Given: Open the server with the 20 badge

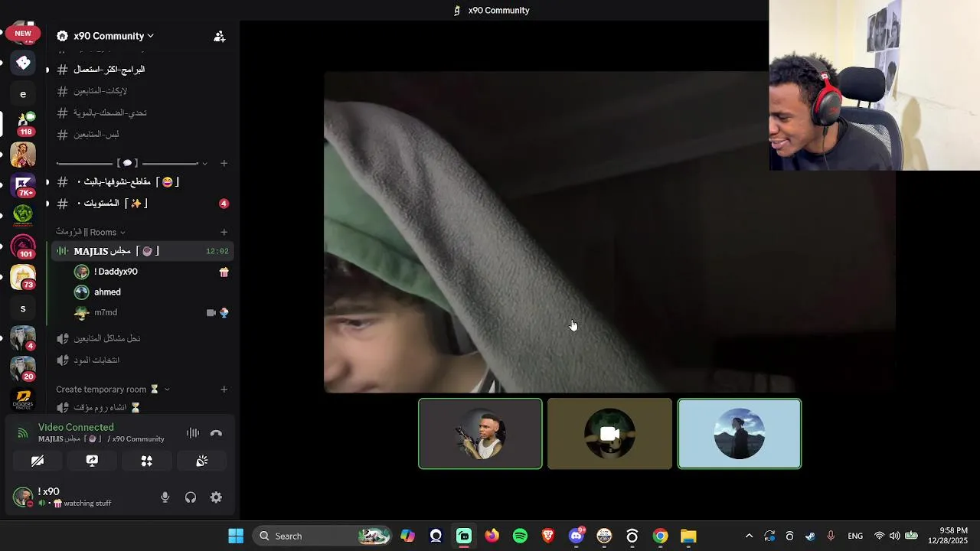Looking at the screenshot, I should click(23, 369).
